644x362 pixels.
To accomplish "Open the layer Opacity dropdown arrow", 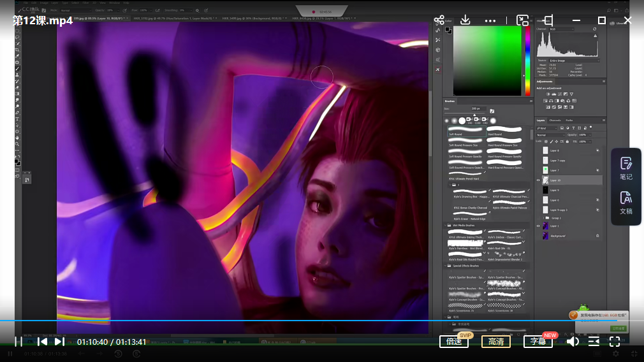I will coord(590,135).
